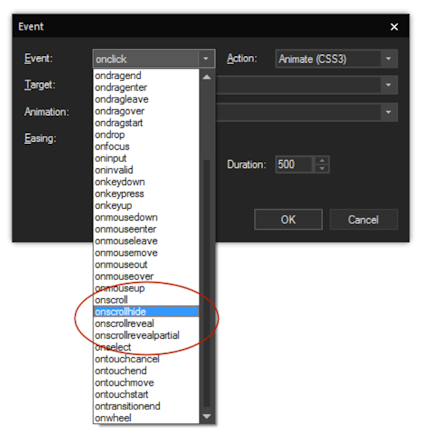Decrease Duration with the down stepper
This screenshot has height=437, width=428.
pos(322,169)
